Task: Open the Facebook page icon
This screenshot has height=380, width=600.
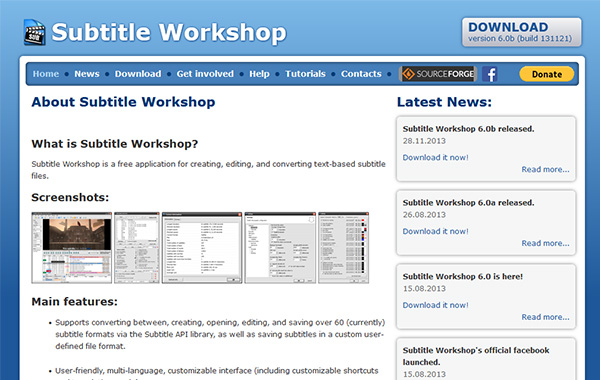Action: [x=489, y=74]
